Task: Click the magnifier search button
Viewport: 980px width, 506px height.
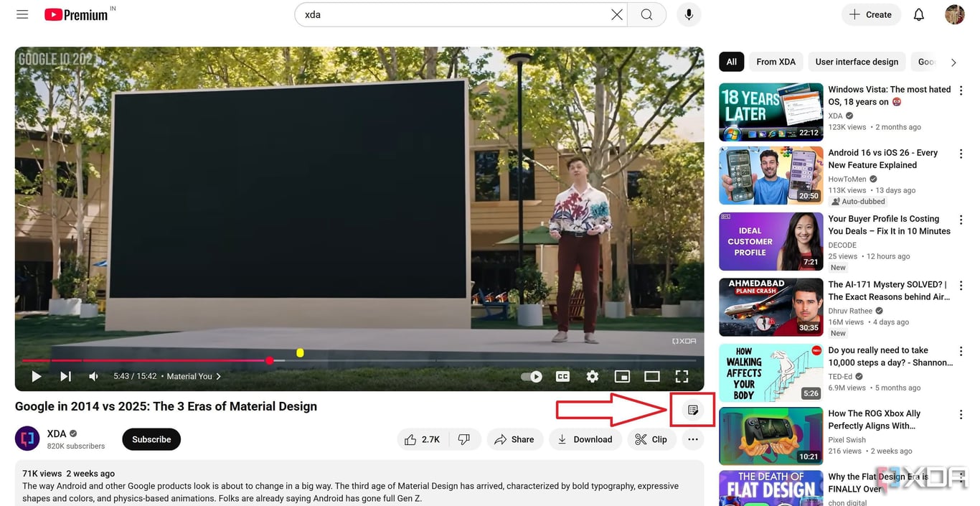Action: (646, 14)
